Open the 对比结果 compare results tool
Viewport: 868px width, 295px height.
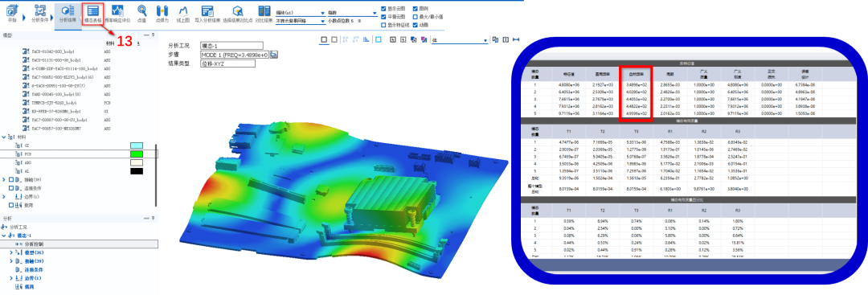264,13
